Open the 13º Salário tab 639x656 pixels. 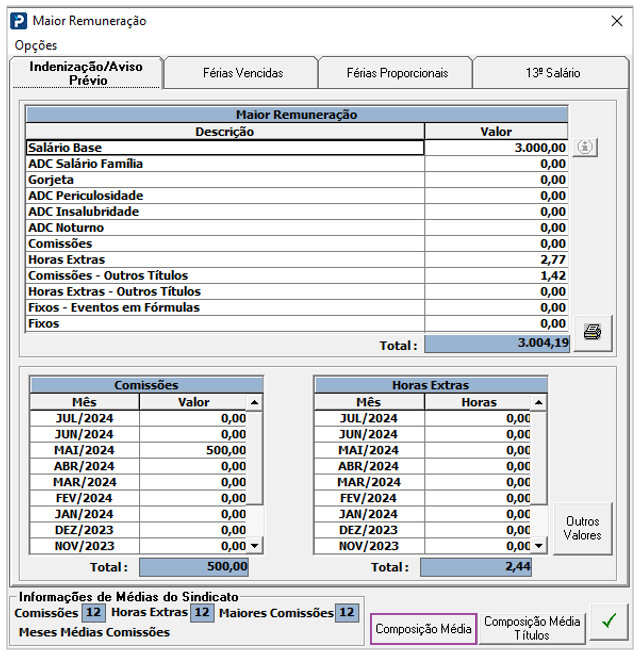click(552, 73)
